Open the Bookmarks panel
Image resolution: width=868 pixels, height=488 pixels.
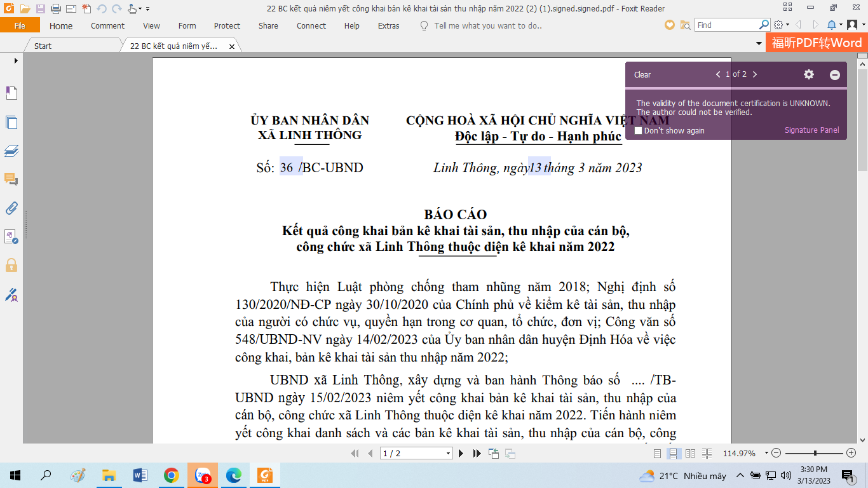click(11, 93)
